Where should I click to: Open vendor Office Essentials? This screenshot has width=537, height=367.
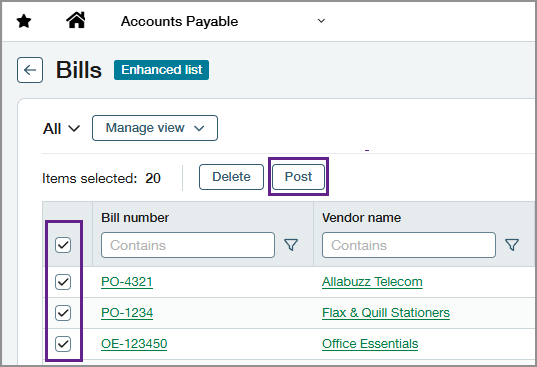370,344
